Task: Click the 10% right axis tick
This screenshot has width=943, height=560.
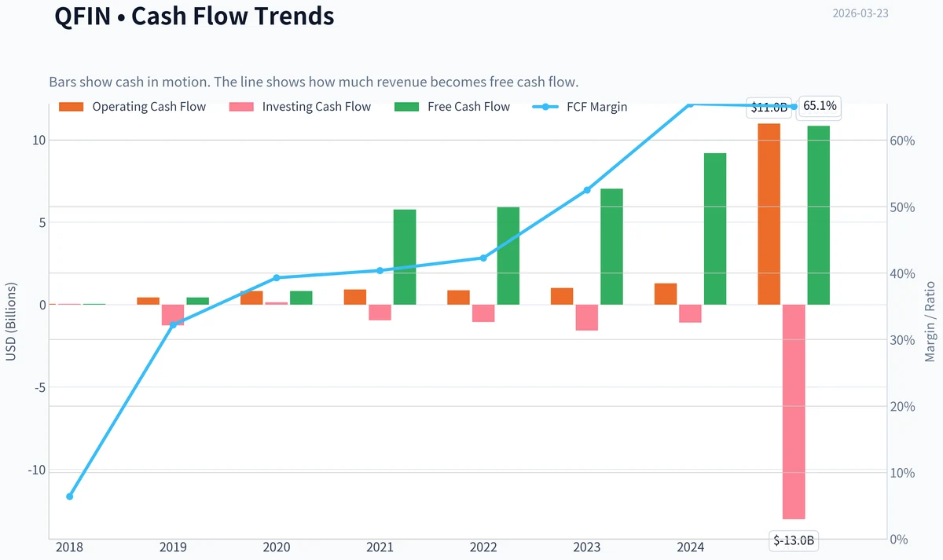Action: (904, 473)
